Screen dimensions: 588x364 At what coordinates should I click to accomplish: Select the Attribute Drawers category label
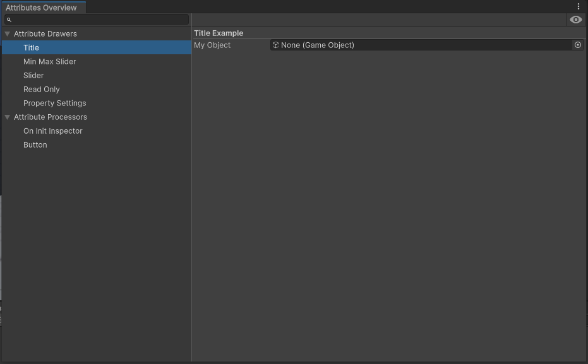pos(45,34)
